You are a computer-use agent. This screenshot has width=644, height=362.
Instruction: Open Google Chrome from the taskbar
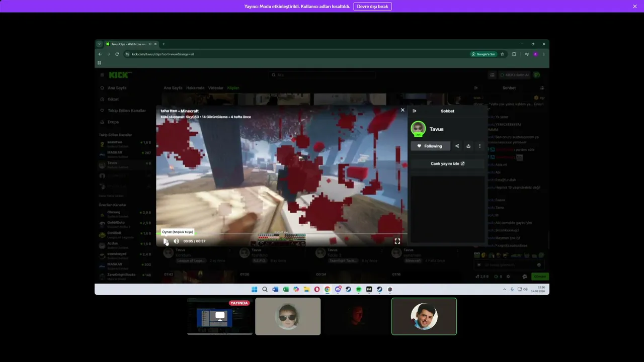pyautogui.click(x=328, y=290)
